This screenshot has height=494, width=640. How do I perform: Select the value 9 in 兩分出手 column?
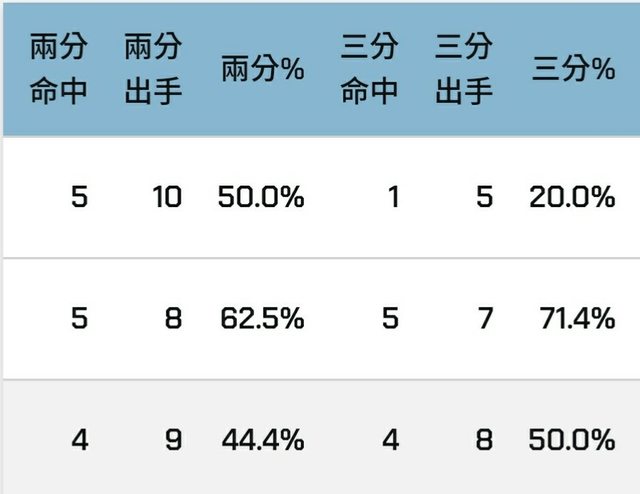click(174, 439)
